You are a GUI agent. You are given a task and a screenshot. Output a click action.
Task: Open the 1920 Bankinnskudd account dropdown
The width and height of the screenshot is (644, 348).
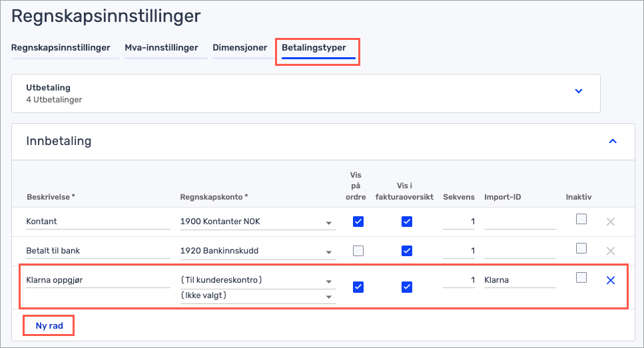(328, 253)
